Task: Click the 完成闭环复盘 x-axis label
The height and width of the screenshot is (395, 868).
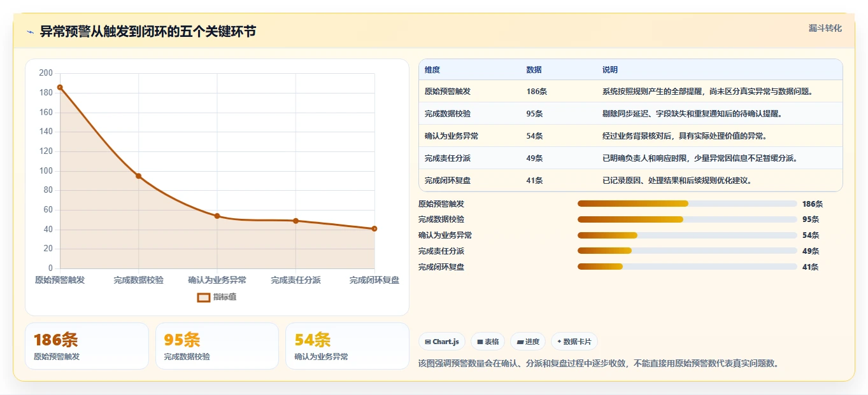Action: tap(374, 280)
